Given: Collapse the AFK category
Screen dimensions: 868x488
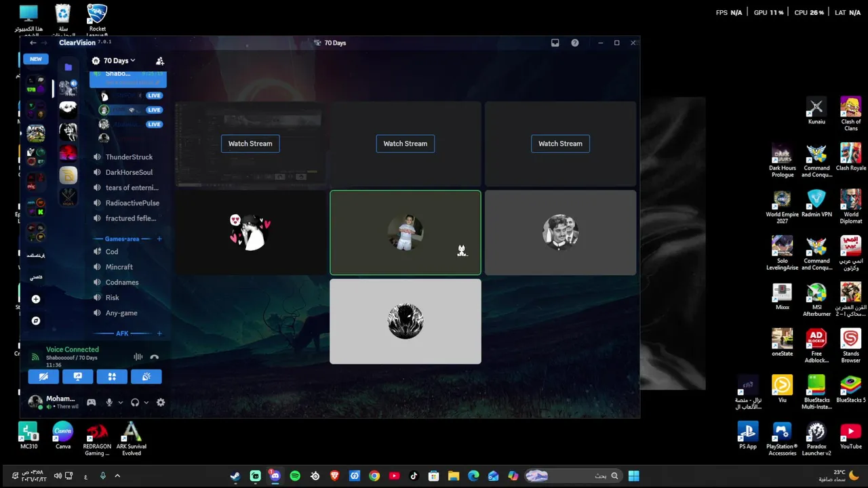Looking at the screenshot, I should (122, 333).
